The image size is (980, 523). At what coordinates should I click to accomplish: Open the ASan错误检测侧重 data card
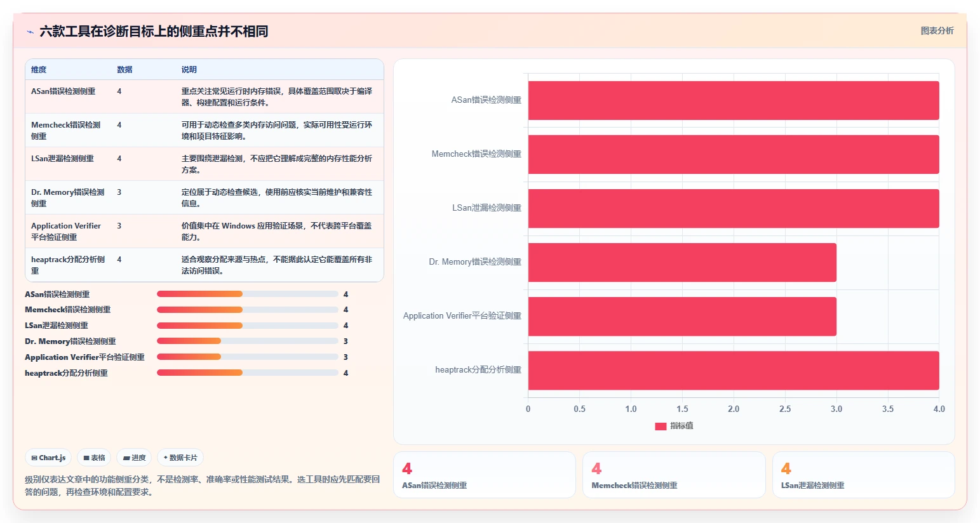click(x=485, y=475)
